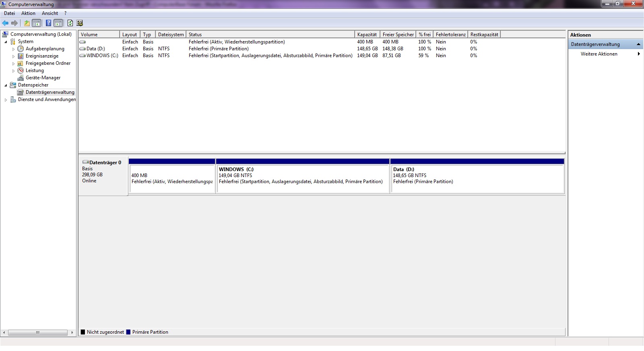
Task: Toggle the show/hide action pane toolbar icon
Action: pyautogui.click(x=58, y=23)
